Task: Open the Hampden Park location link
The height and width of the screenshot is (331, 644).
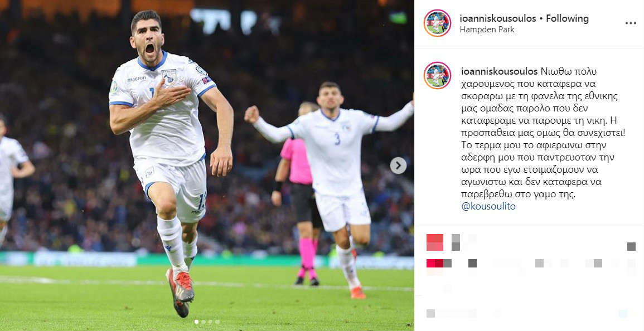Action: (x=487, y=30)
